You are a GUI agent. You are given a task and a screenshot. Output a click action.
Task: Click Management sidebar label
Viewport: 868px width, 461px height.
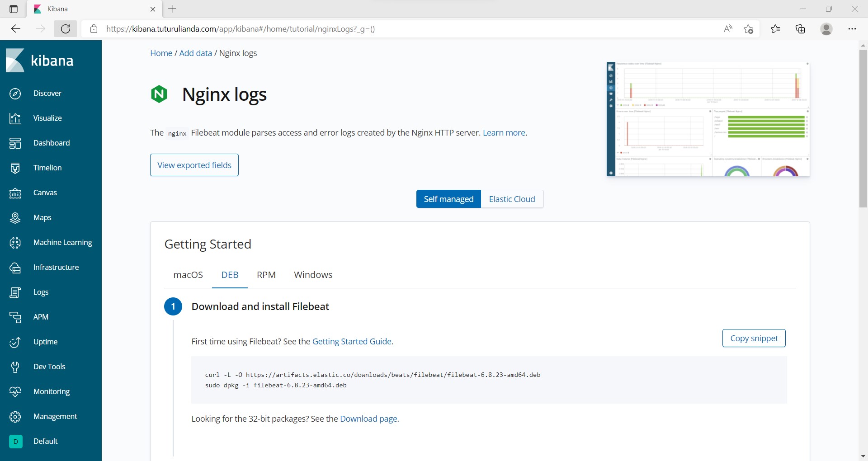(x=55, y=417)
